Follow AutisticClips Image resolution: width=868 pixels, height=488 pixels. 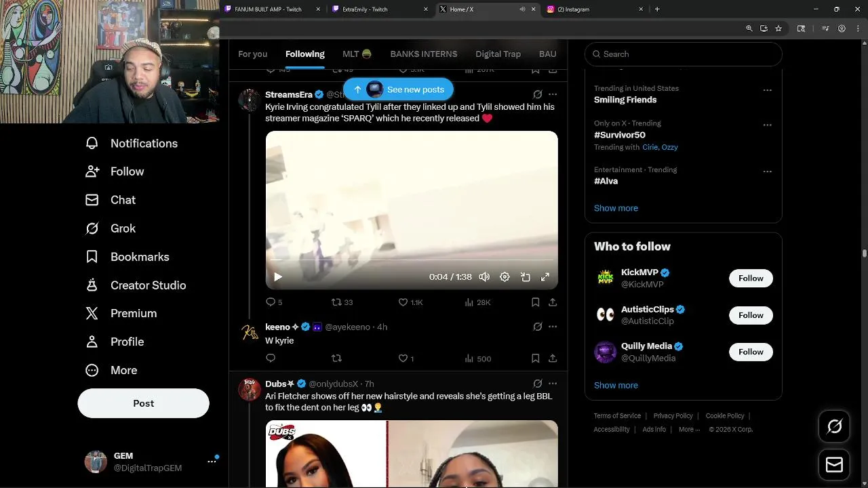751,315
